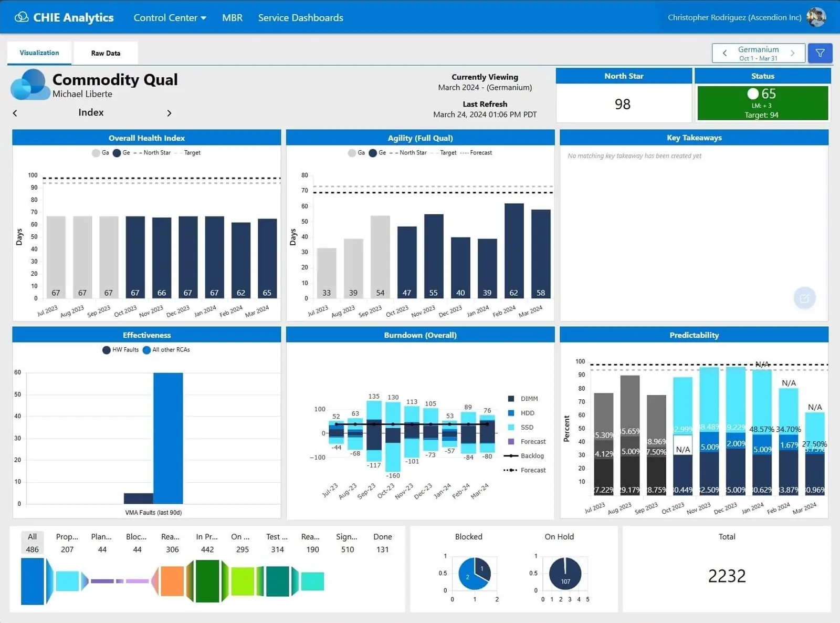Click the user profile avatar

(x=816, y=17)
